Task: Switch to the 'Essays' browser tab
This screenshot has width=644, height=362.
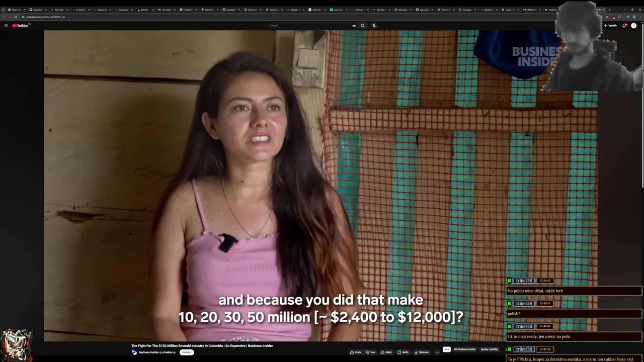Action: [x=511, y=10]
